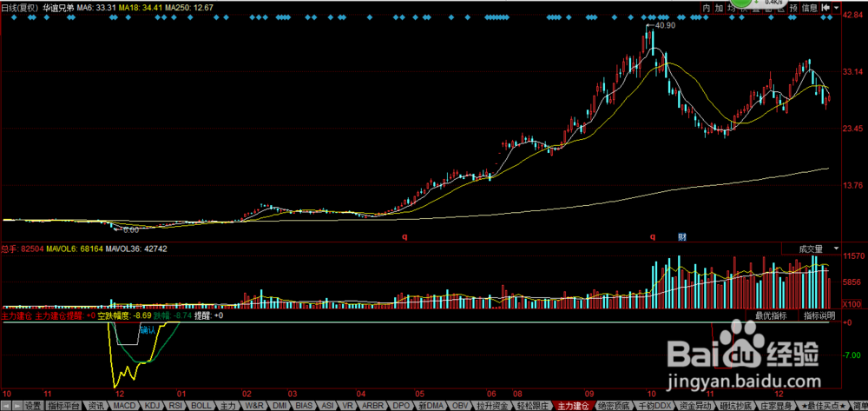The width and height of the screenshot is (868, 411).
Task: Select the BIAS indicator tab
Action: pos(305,406)
